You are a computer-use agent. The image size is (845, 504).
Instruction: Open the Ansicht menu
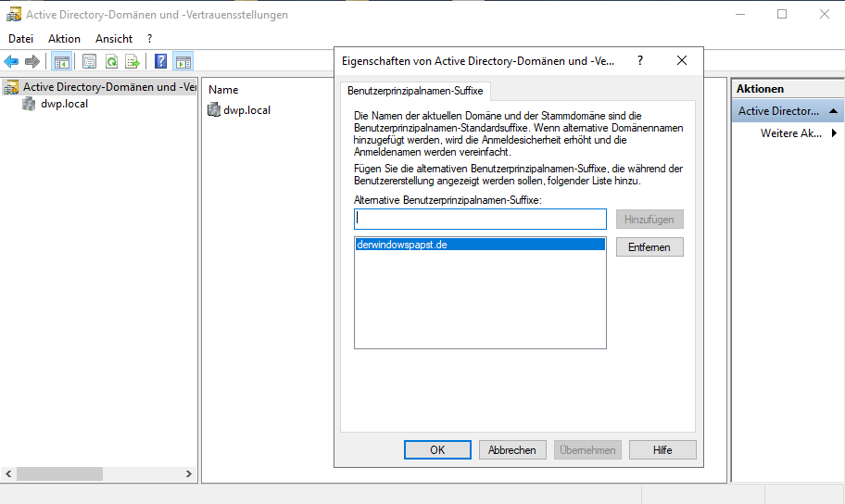tap(114, 39)
